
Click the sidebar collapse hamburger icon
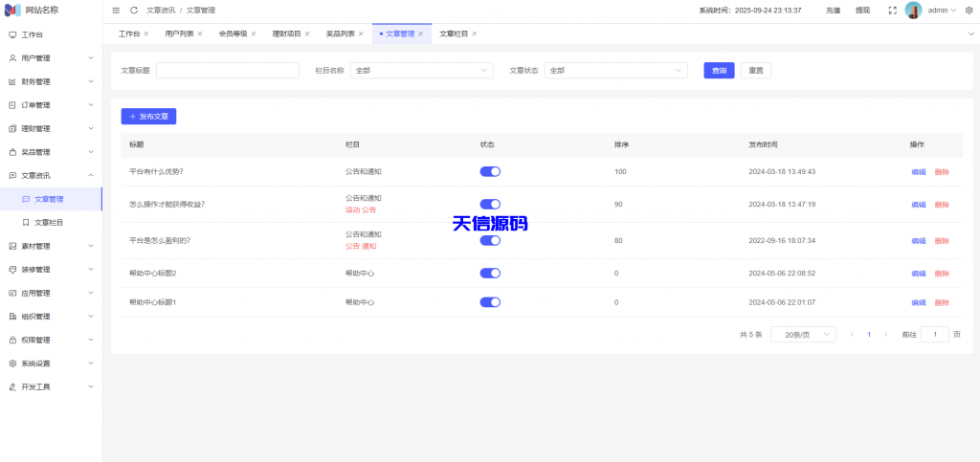(117, 10)
